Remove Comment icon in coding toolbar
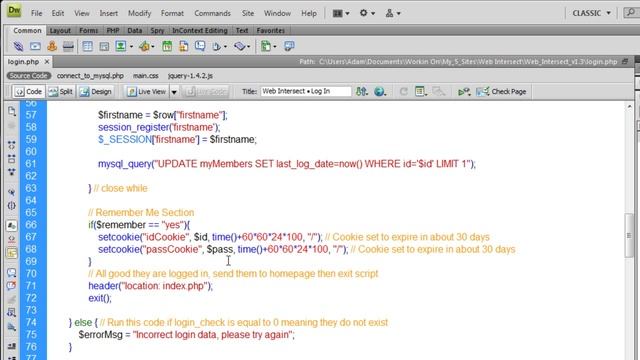640x360 pixels. (11, 285)
